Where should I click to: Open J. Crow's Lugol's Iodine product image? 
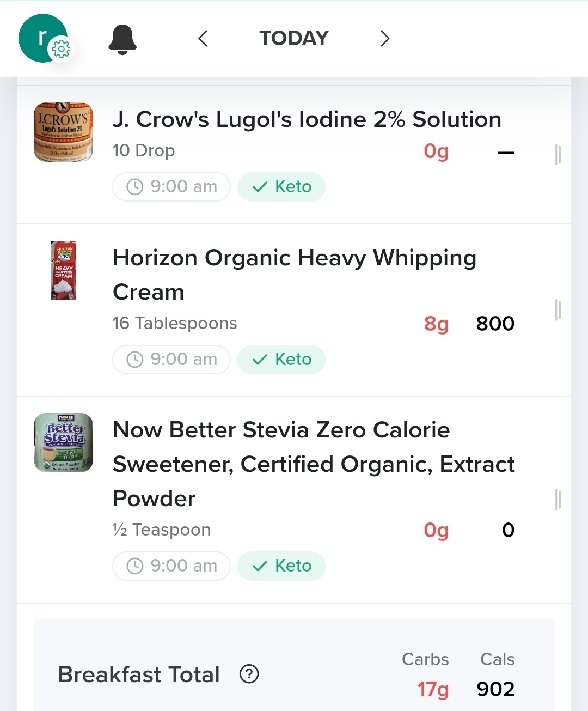pyautogui.click(x=63, y=132)
